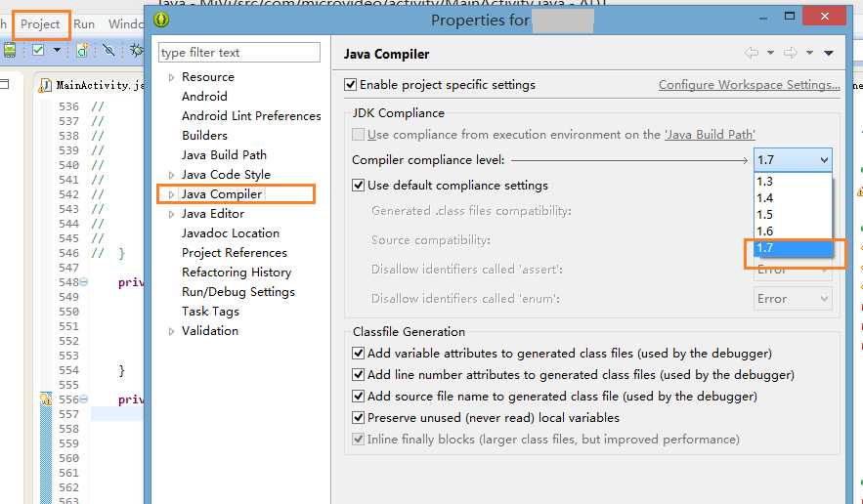Click the Eclipse icon in dialog title bar
Viewport: 863px width, 504px height.
point(160,20)
